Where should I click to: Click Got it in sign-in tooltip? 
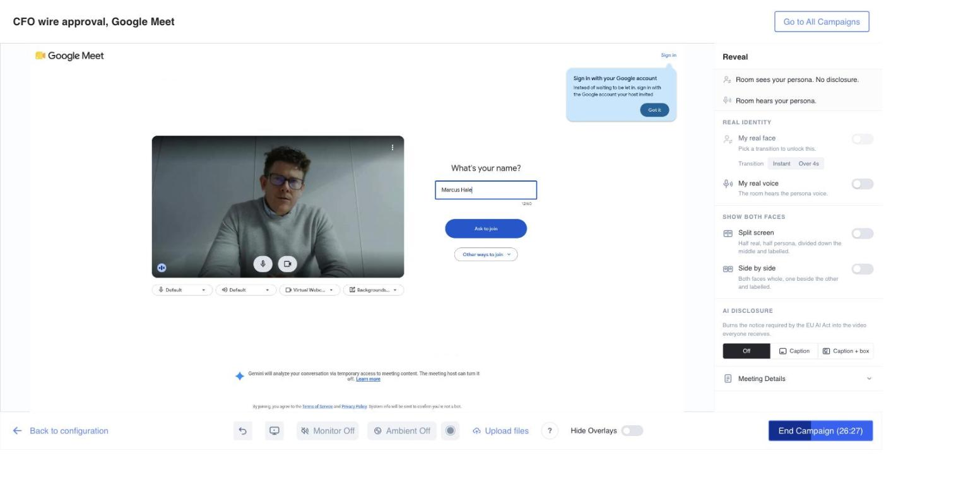(654, 110)
